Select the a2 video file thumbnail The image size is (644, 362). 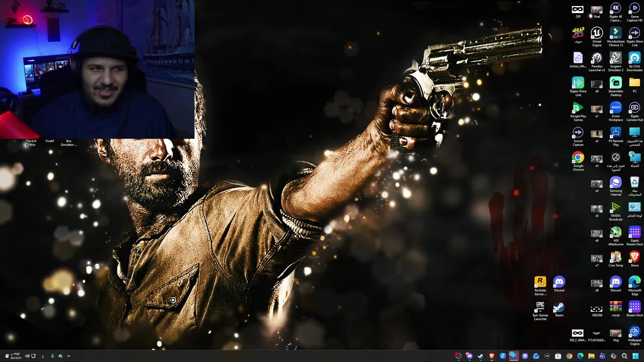[x=597, y=136]
